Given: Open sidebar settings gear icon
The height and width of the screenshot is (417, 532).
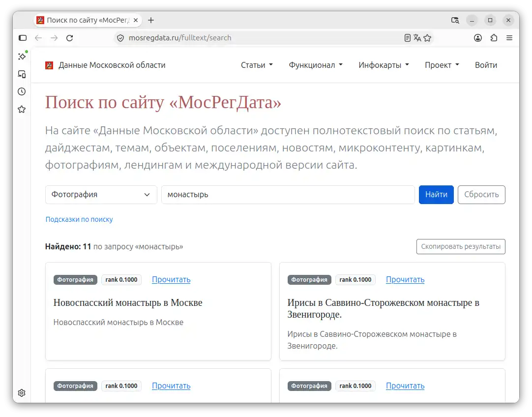Looking at the screenshot, I should pos(22,392).
